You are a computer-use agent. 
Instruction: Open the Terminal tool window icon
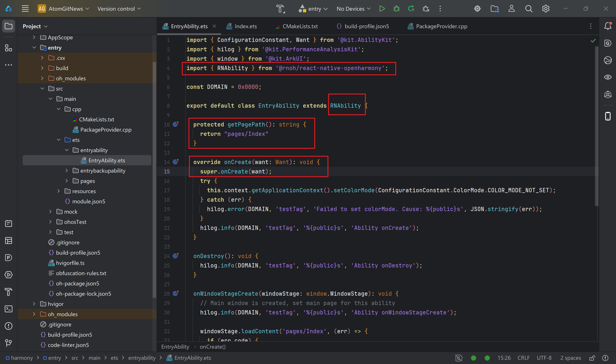tap(9, 309)
